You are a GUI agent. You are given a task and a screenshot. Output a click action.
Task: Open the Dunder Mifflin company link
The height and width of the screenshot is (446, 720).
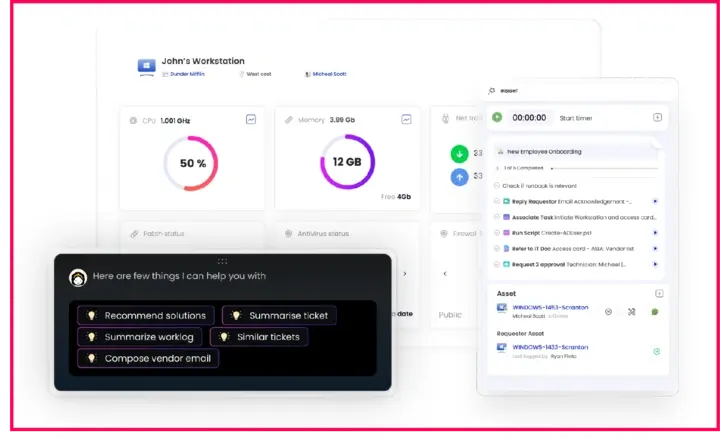[x=187, y=74]
